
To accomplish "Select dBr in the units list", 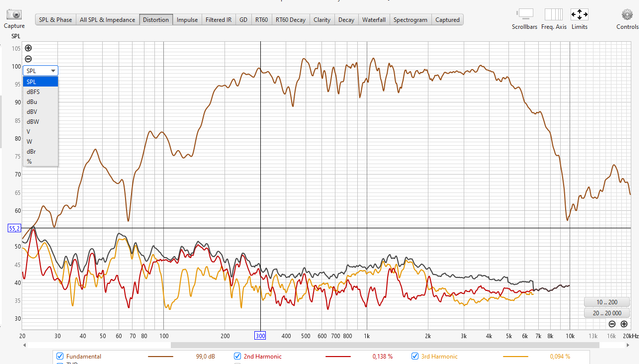I will (40, 151).
